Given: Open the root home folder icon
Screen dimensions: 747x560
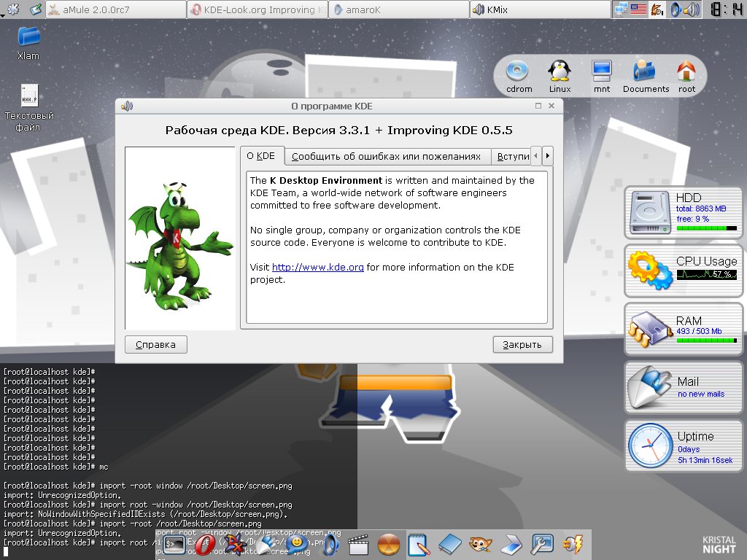Looking at the screenshot, I should pyautogui.click(x=686, y=77).
